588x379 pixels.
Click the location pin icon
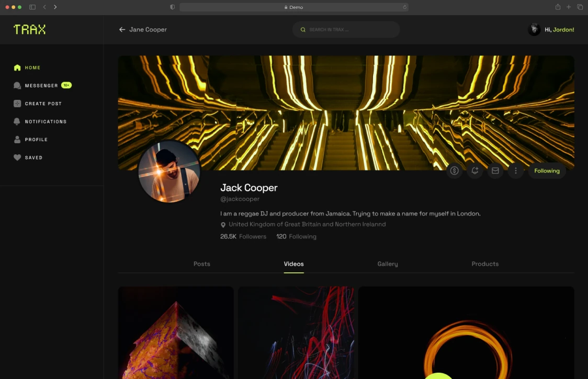point(223,225)
